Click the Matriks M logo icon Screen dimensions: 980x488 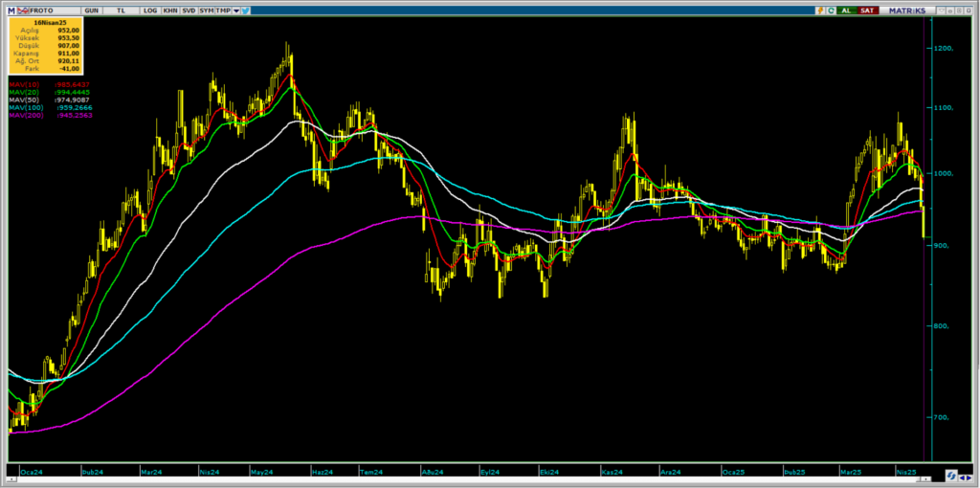11,10
